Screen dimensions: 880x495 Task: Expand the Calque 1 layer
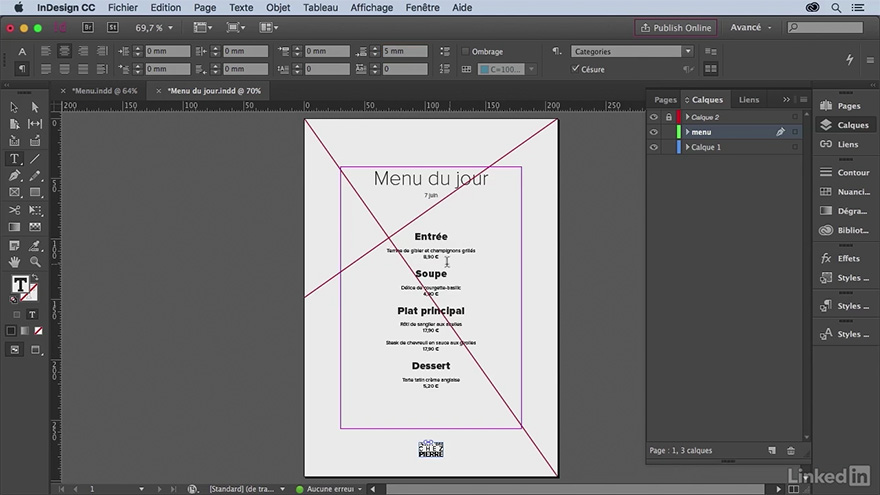(x=688, y=147)
